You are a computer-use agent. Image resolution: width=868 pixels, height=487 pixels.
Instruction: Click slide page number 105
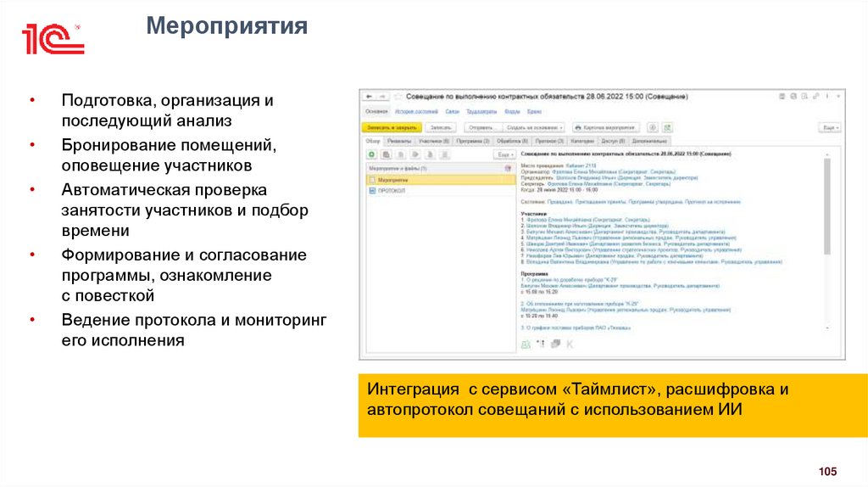(827, 472)
